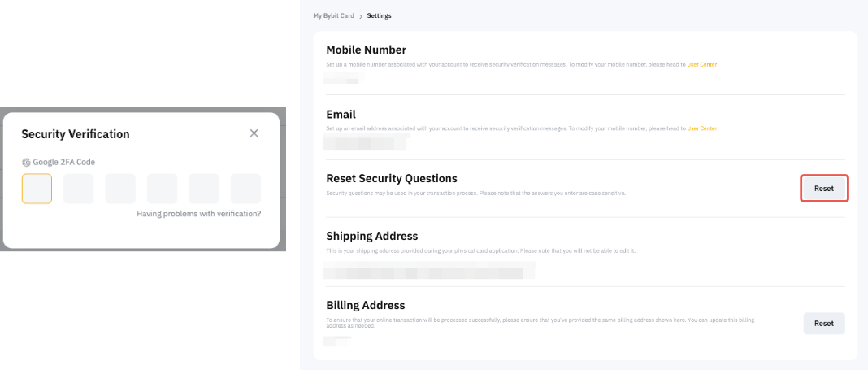Click the breadcrumb chevron separator arrow

click(361, 16)
